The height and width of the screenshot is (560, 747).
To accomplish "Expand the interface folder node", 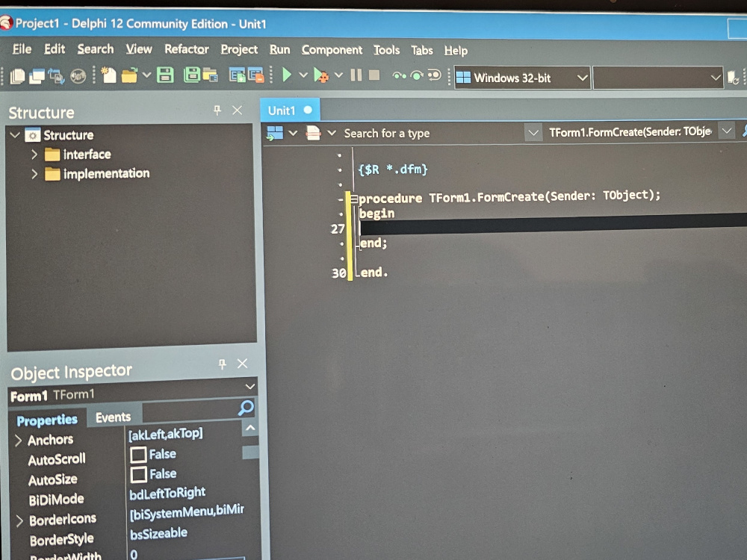I will coord(34,155).
